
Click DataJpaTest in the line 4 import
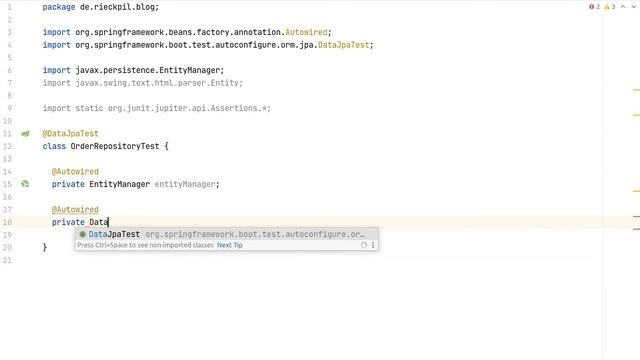coord(343,45)
